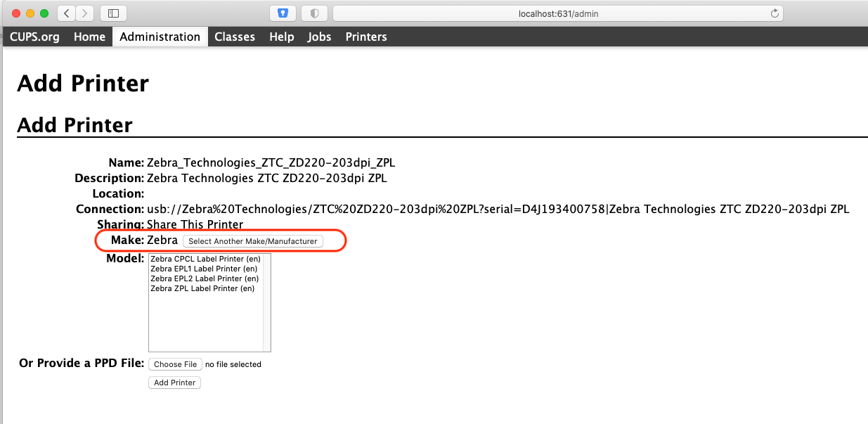
Task: Click the Safari forward navigation arrow
Action: 84,13
